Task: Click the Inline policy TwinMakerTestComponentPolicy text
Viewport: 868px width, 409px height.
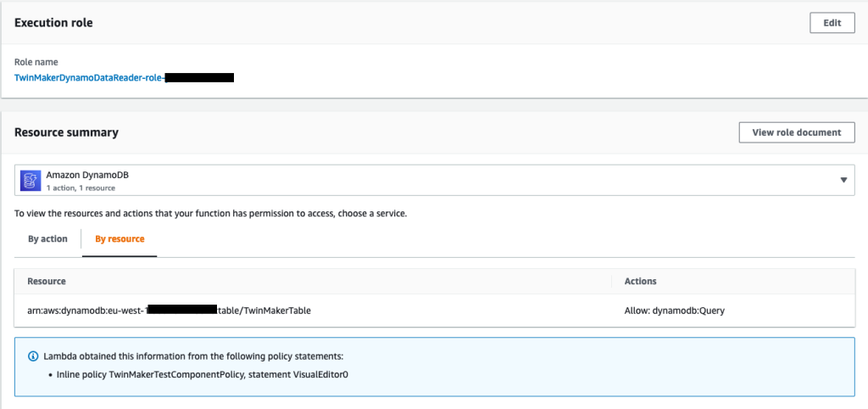Action: click(x=203, y=375)
